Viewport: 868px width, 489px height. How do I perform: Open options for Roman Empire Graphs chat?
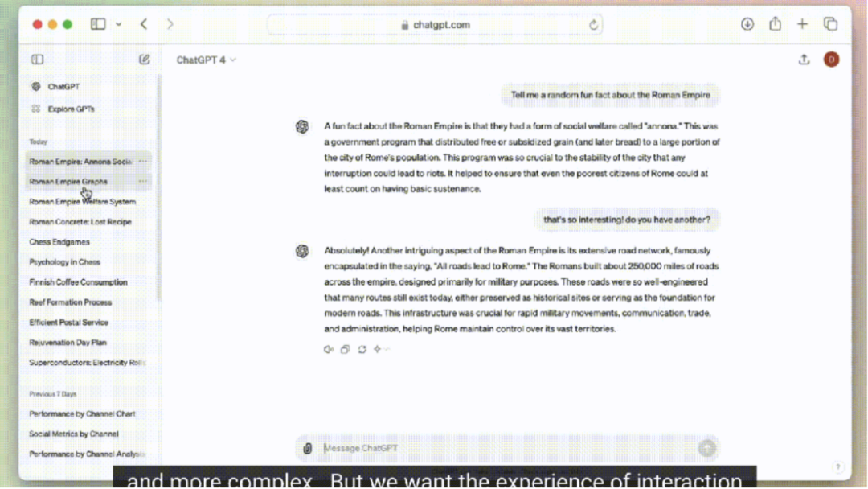143,182
